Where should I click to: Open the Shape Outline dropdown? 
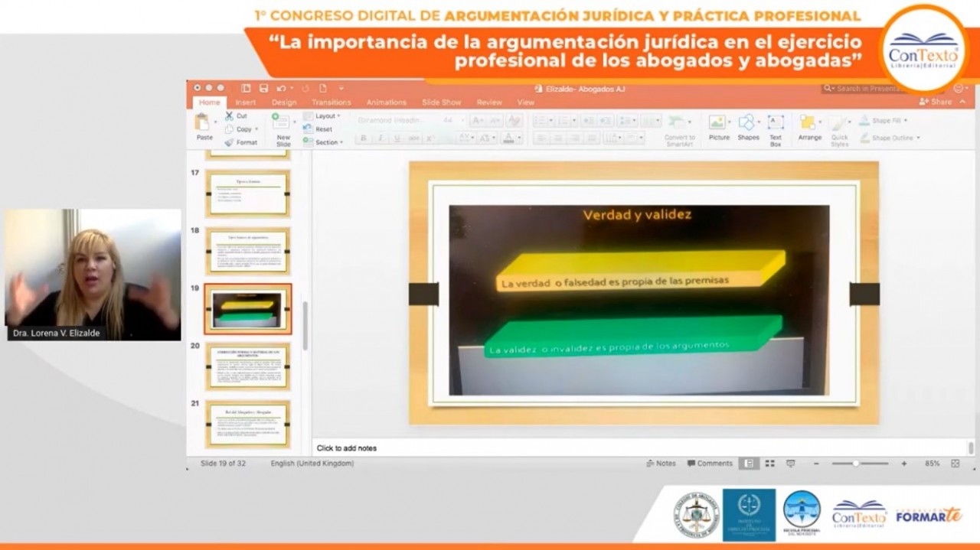tap(890, 138)
